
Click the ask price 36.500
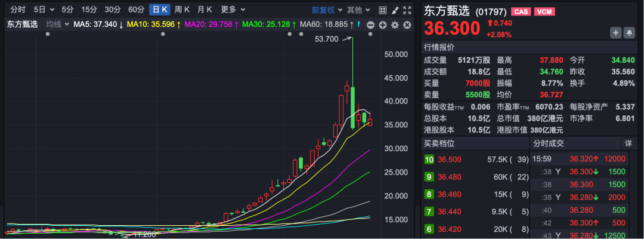pyautogui.click(x=450, y=160)
